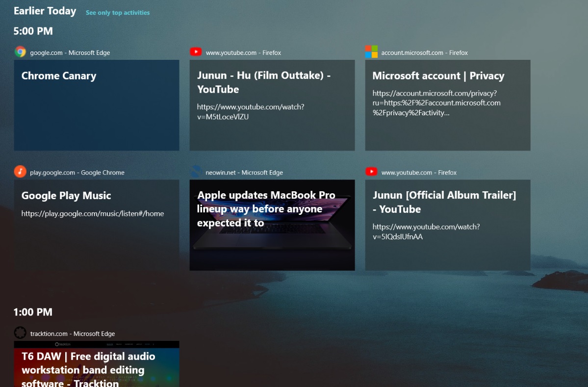Click the Junun - Hu (Film Outtake) title
588x387 pixels.
[264, 82]
